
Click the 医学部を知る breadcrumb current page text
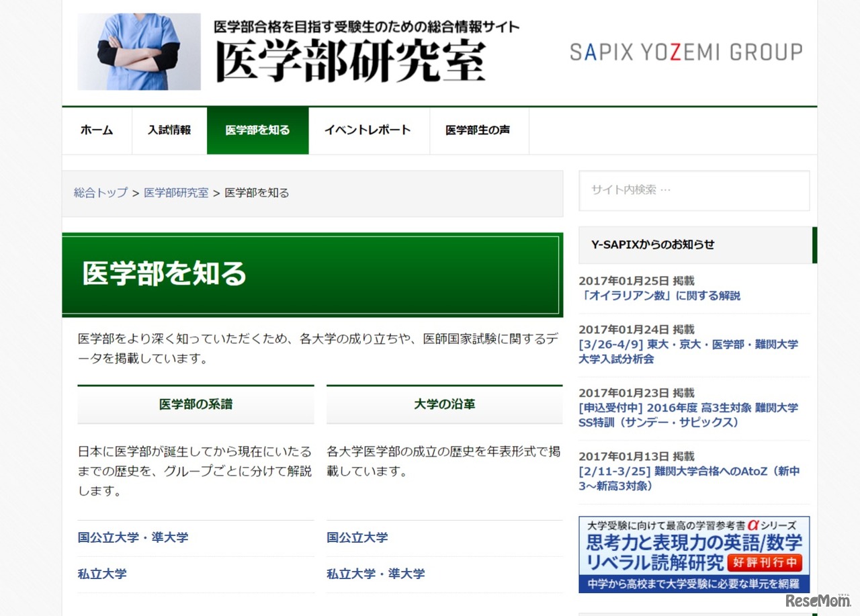[257, 193]
